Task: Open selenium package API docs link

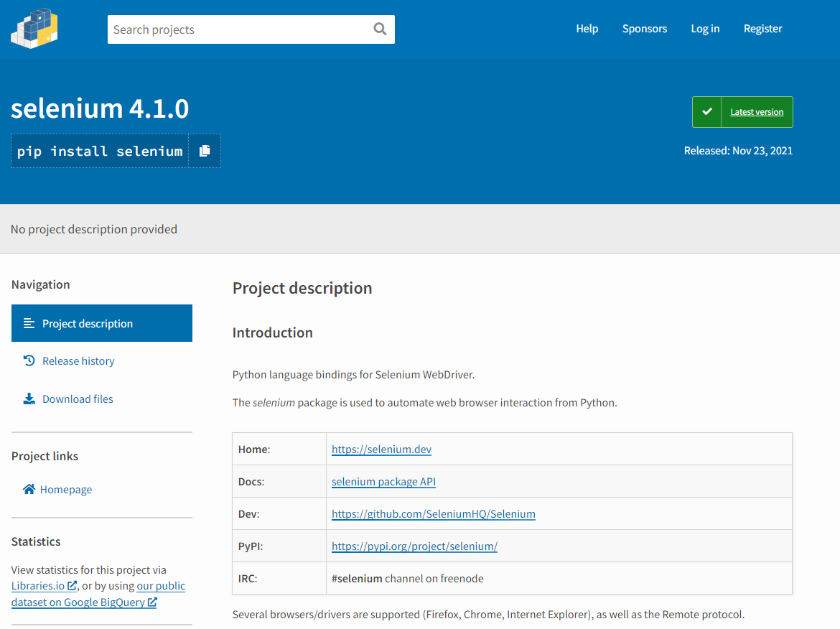Action: 383,482
